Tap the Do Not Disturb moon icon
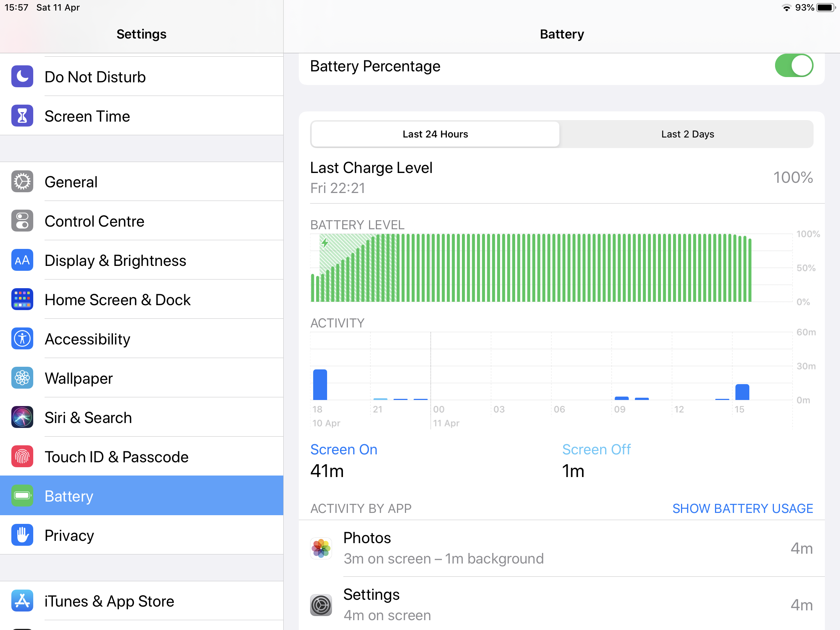The height and width of the screenshot is (630, 840). [x=22, y=77]
